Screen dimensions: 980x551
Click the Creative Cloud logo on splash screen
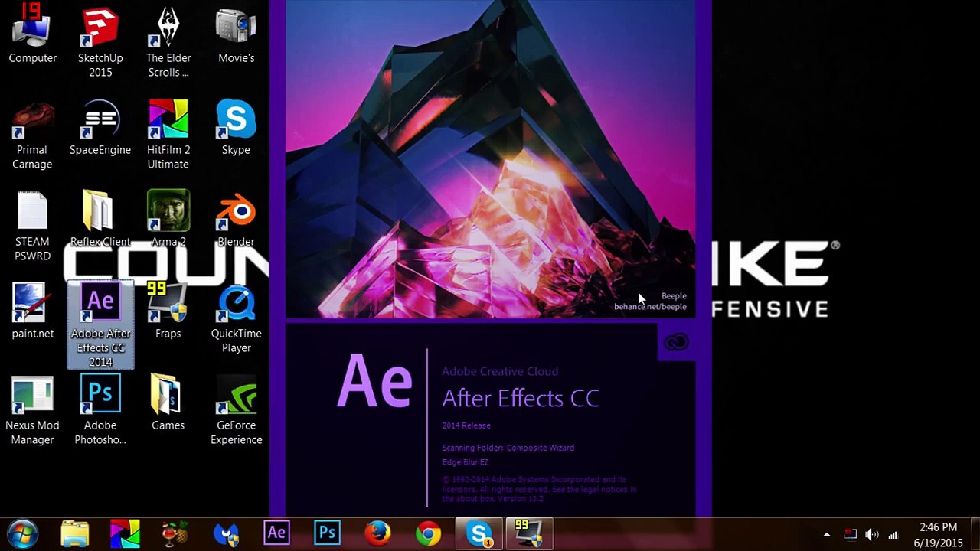(x=676, y=343)
